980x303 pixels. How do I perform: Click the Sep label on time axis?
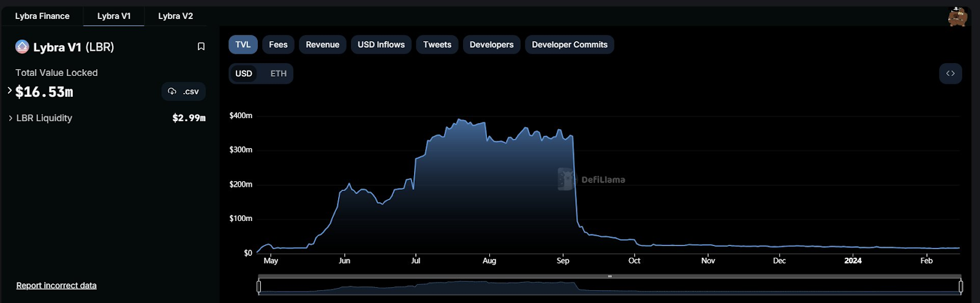coord(563,261)
